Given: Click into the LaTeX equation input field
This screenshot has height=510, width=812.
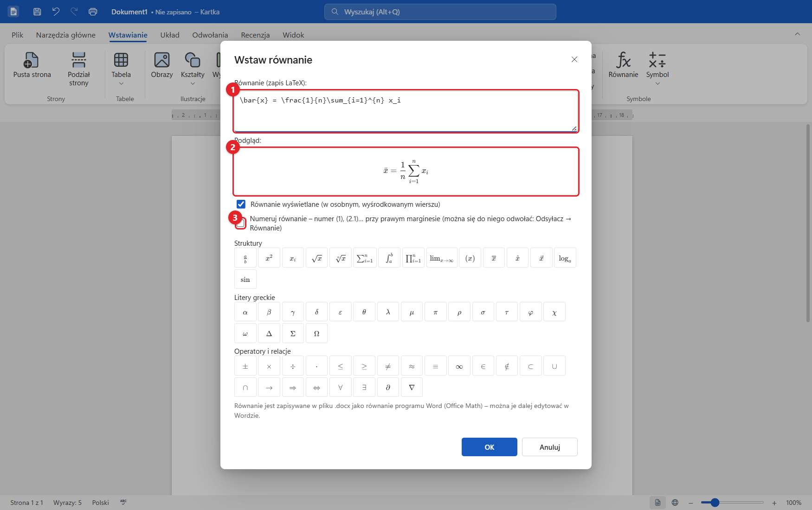Looking at the screenshot, I should (x=406, y=111).
